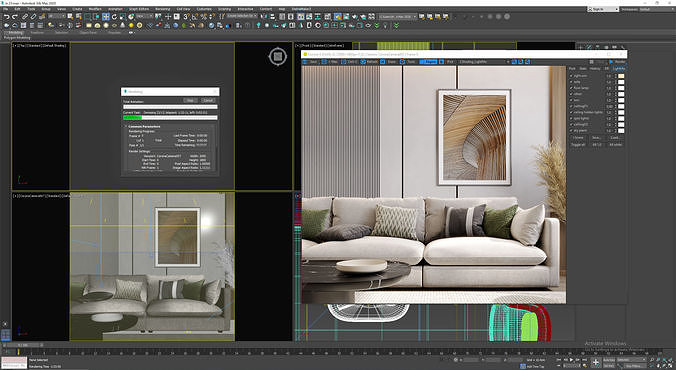Screen dimensions: 676x370
Task: Open the named selection sets dropdown
Action: [x=241, y=16]
